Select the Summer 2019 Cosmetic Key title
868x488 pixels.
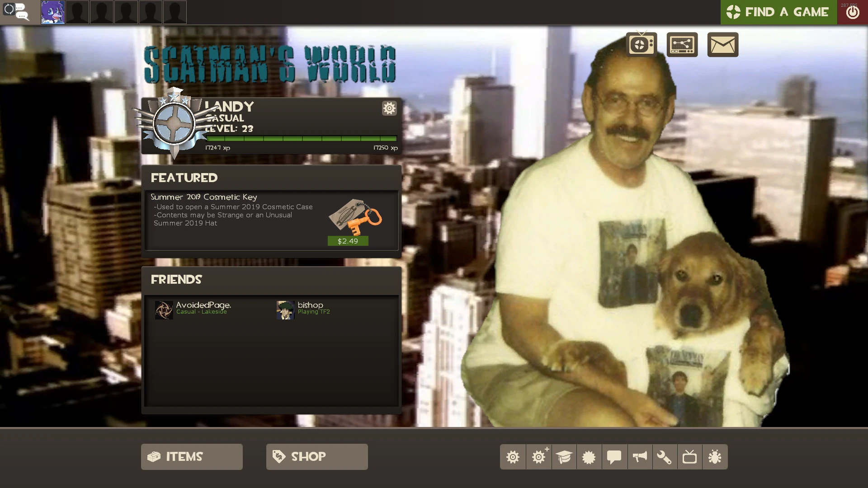point(204,197)
